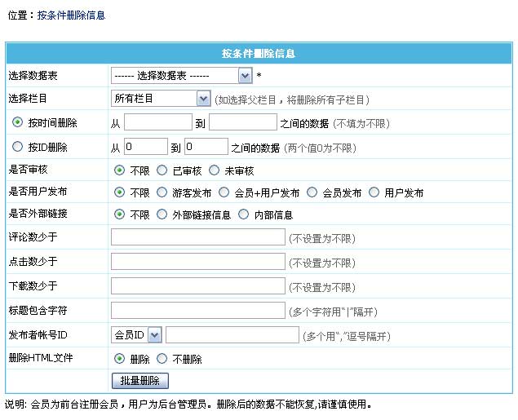Viewport: 518px width, 420px height.
Task: Focus the 评论数少于 text field
Action: [x=197, y=238]
